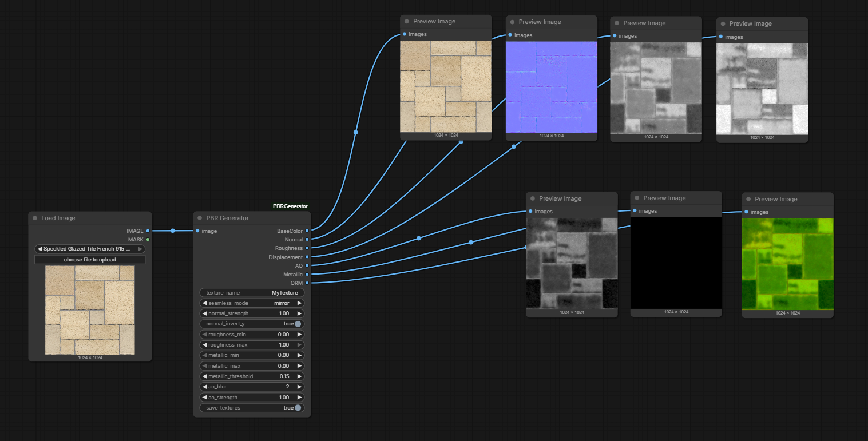Increase metallic_min with its right arrow
This screenshot has height=441, width=868.
click(299, 355)
